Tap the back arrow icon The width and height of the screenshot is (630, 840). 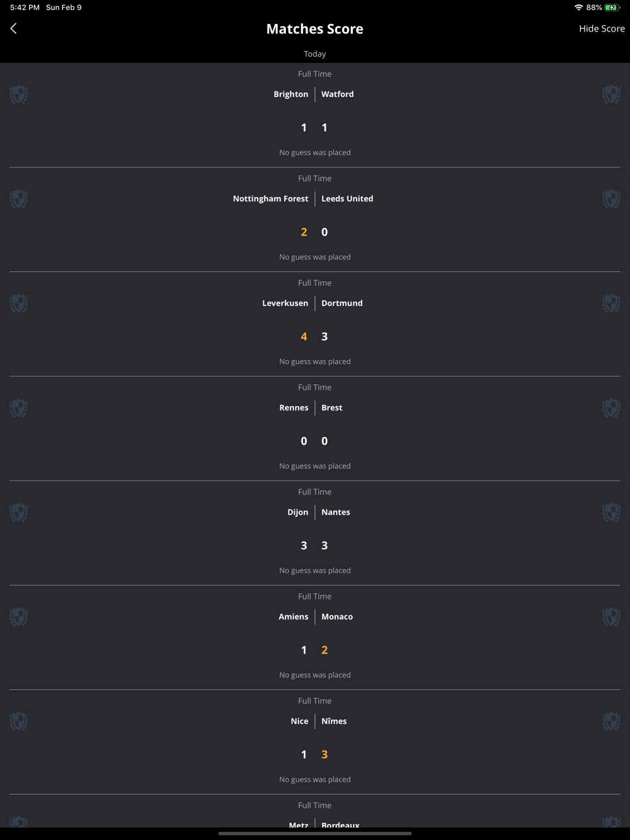(x=13, y=28)
